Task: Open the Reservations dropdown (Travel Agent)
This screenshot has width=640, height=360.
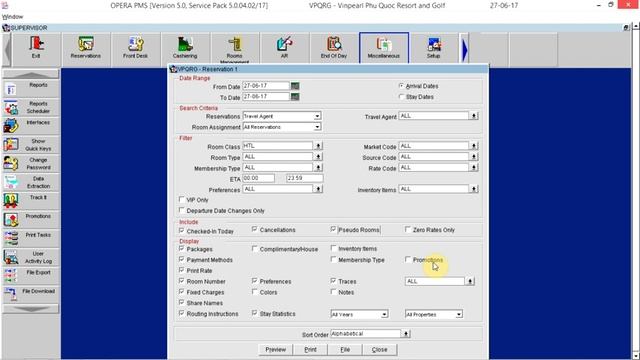Action: click(317, 116)
